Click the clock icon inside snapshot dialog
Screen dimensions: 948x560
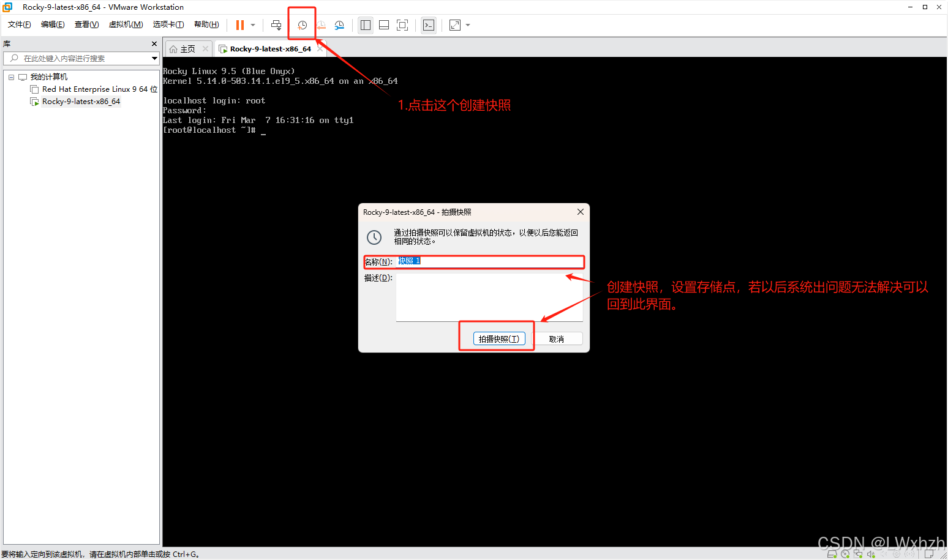[374, 237]
